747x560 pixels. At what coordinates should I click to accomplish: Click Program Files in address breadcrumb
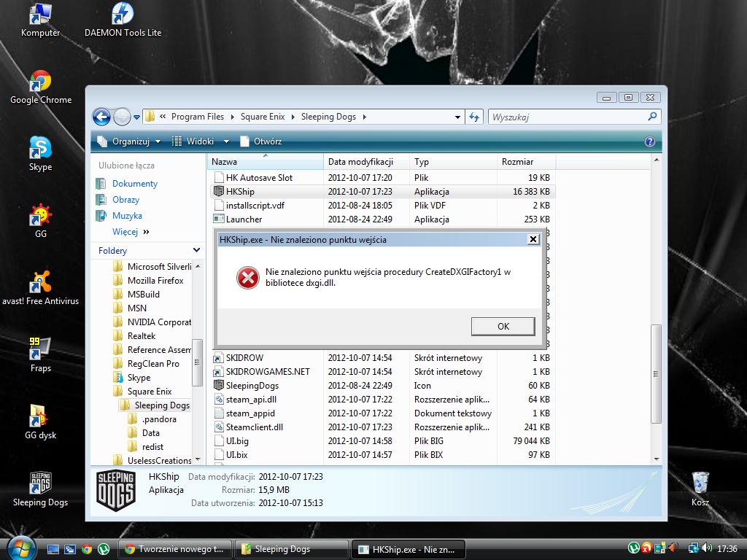(197, 117)
